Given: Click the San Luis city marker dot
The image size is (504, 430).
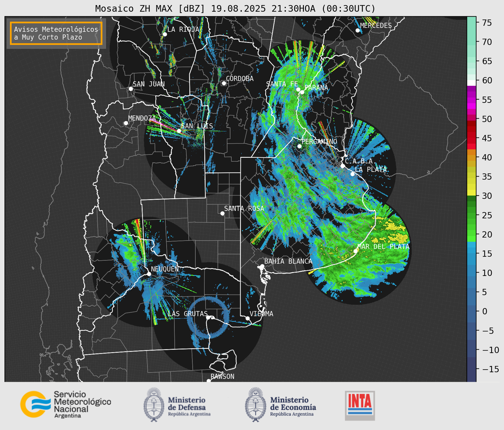Looking at the screenshot, I should pyautogui.click(x=179, y=131).
